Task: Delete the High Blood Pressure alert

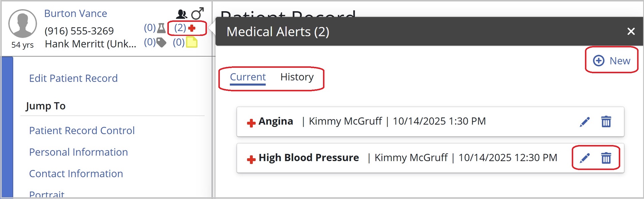Action: pos(606,158)
